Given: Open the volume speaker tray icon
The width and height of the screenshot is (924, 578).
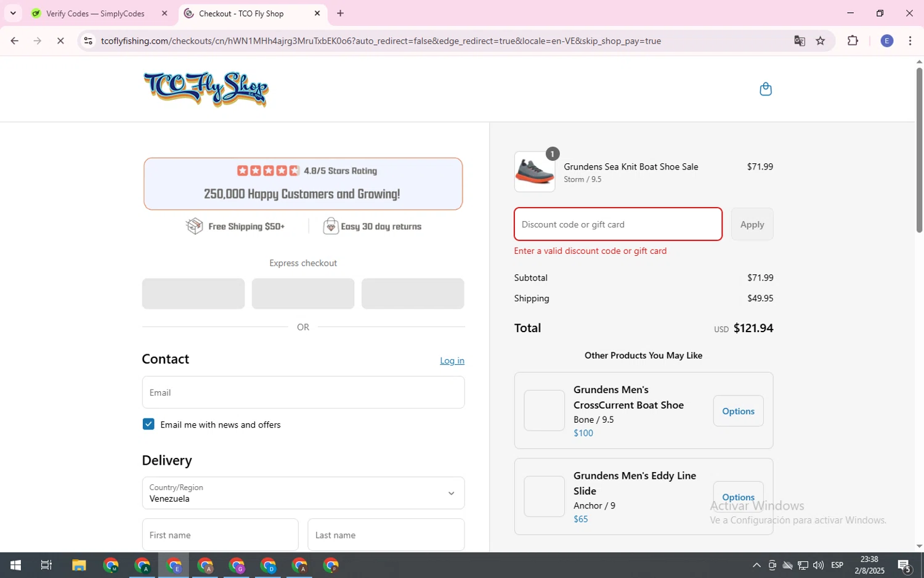Looking at the screenshot, I should point(819,566).
